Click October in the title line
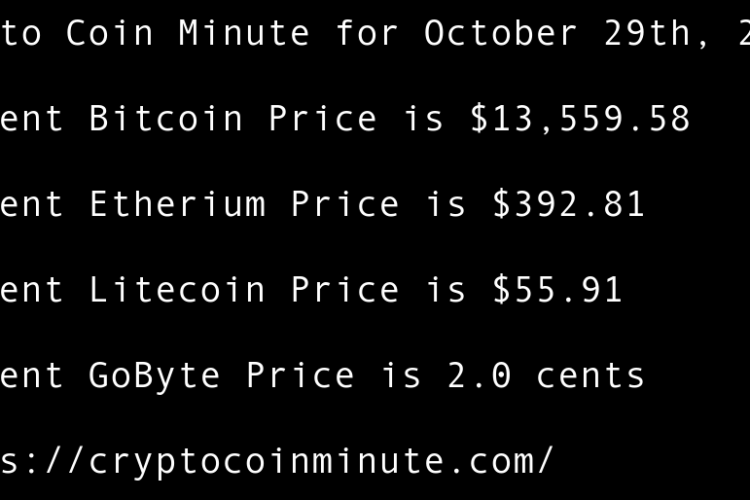This screenshot has width=750, height=500. pos(500,33)
